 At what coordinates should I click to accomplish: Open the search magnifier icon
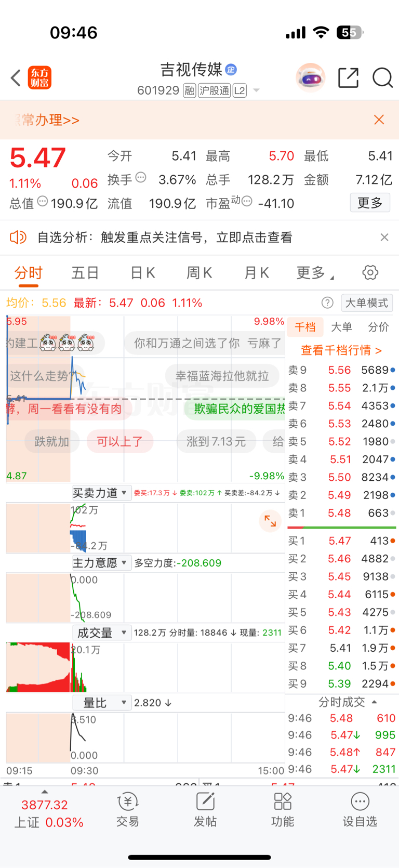point(382,78)
